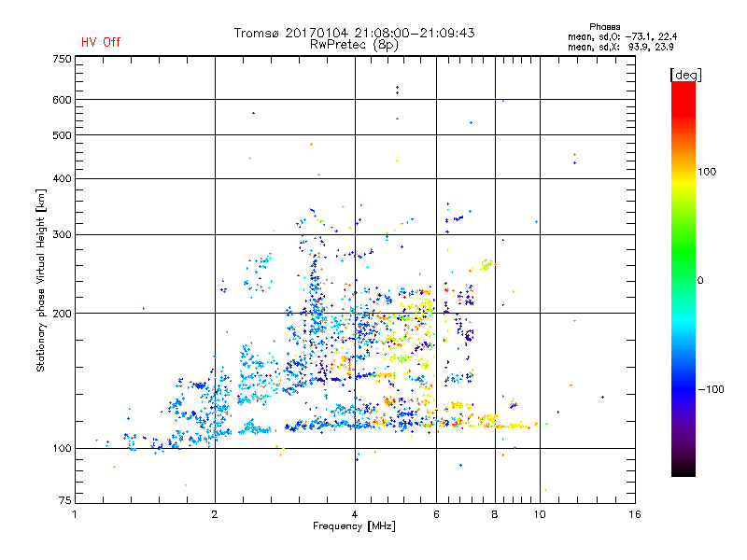This screenshot has height=560, width=747.
Task: Click the red 'HV Off' label
Action: point(101,42)
